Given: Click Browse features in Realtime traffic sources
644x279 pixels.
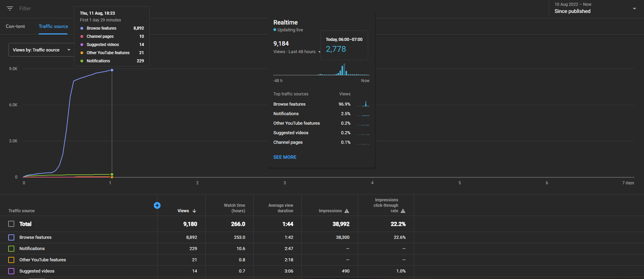Looking at the screenshot, I should 289,104.
